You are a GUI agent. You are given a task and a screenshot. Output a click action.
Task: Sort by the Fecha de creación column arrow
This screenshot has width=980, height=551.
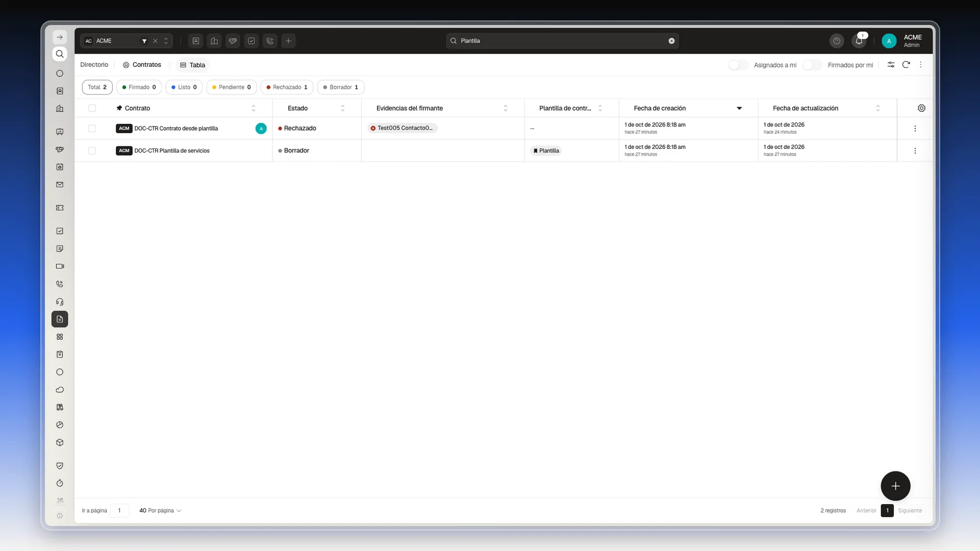pyautogui.click(x=739, y=108)
